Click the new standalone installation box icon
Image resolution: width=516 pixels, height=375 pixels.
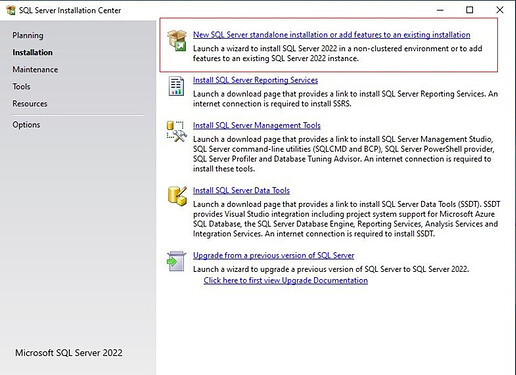[177, 40]
